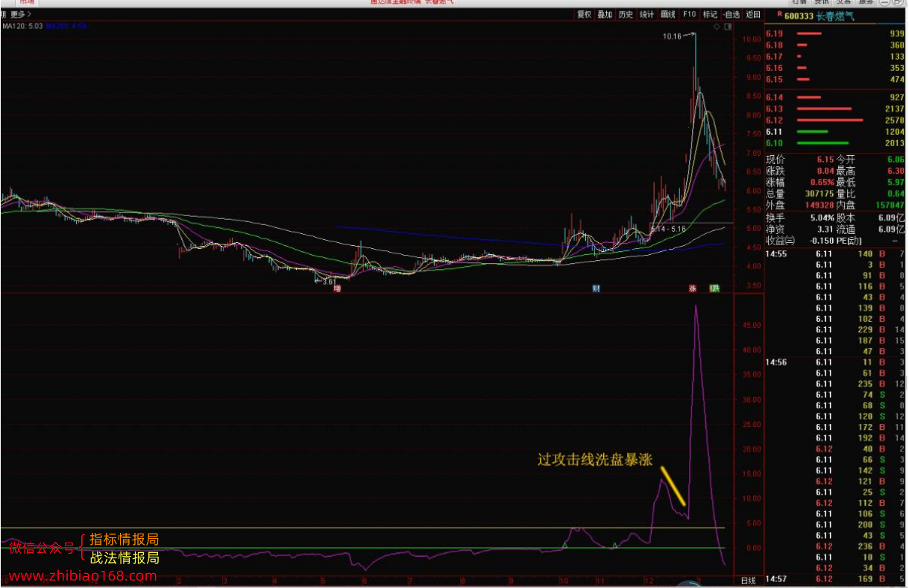Click the 3.61 low price label on chart
The width and height of the screenshot is (909, 588).
point(328,282)
